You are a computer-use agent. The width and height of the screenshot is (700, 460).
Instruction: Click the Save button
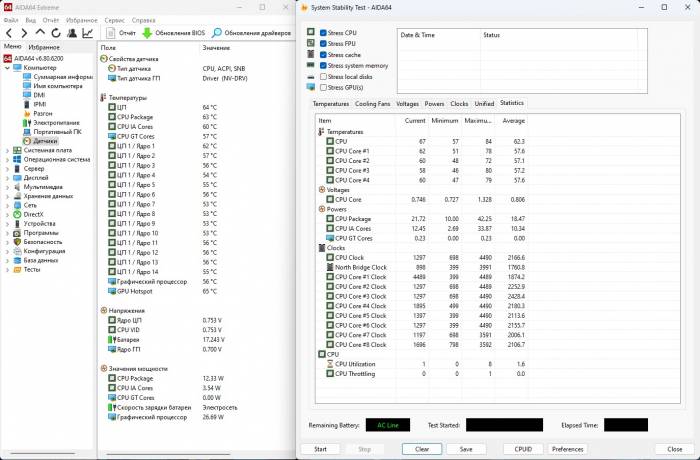click(466, 449)
